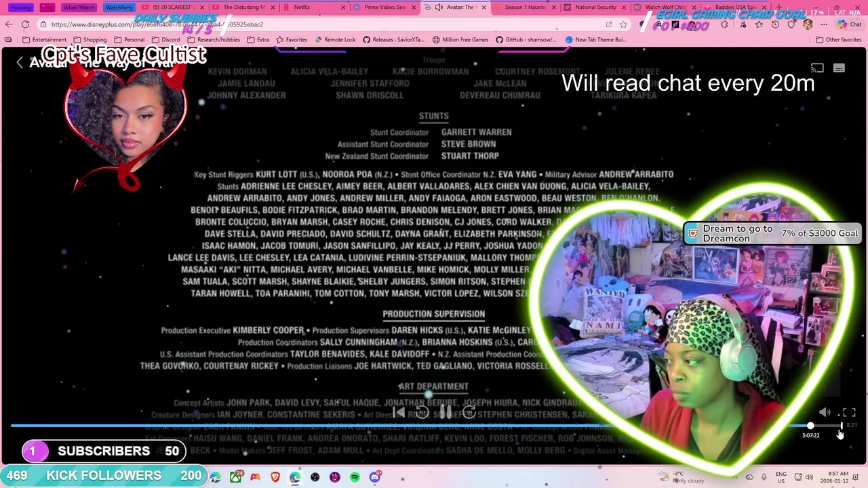
Task: Open the cast to device option
Action: (x=817, y=68)
